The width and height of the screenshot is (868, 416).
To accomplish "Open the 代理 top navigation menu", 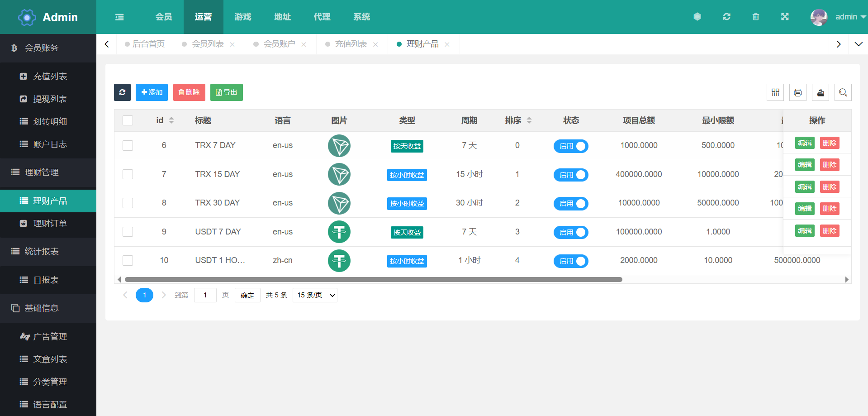I will (322, 17).
